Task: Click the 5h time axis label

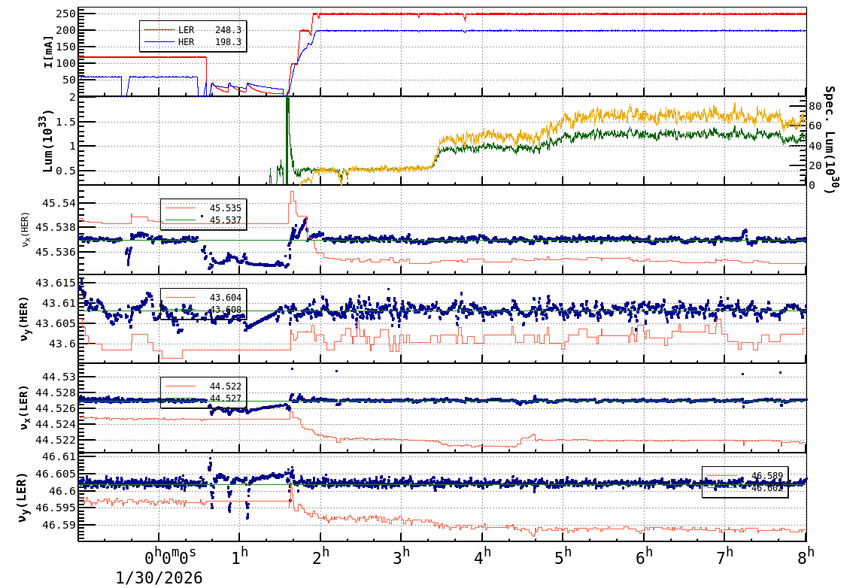Action: 563,556
